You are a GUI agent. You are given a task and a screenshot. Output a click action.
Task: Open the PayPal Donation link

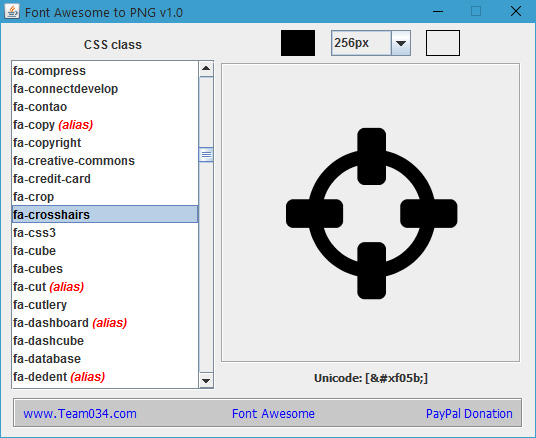[469, 414]
